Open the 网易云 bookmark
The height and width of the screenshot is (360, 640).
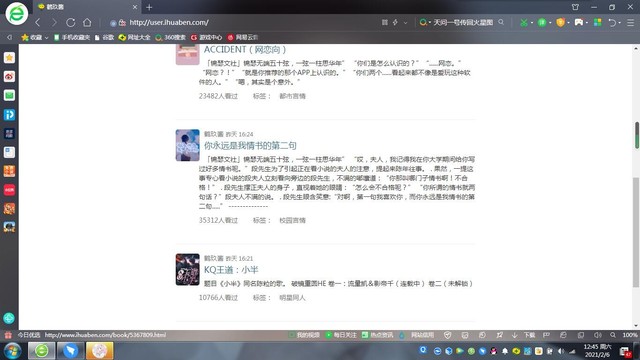coord(242,37)
